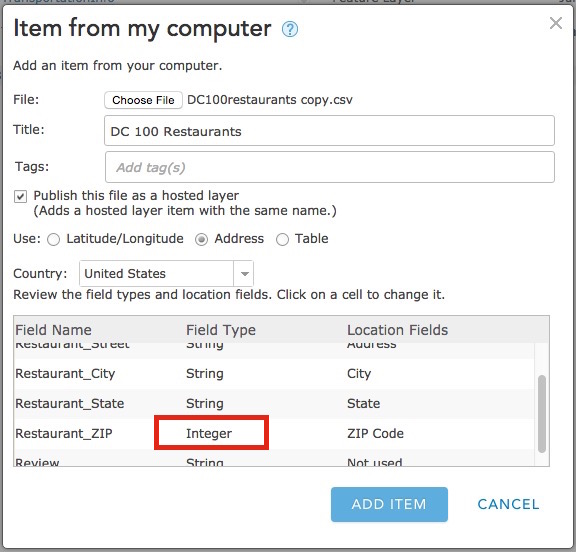
Task: Open the help question mark icon
Action: (290, 29)
